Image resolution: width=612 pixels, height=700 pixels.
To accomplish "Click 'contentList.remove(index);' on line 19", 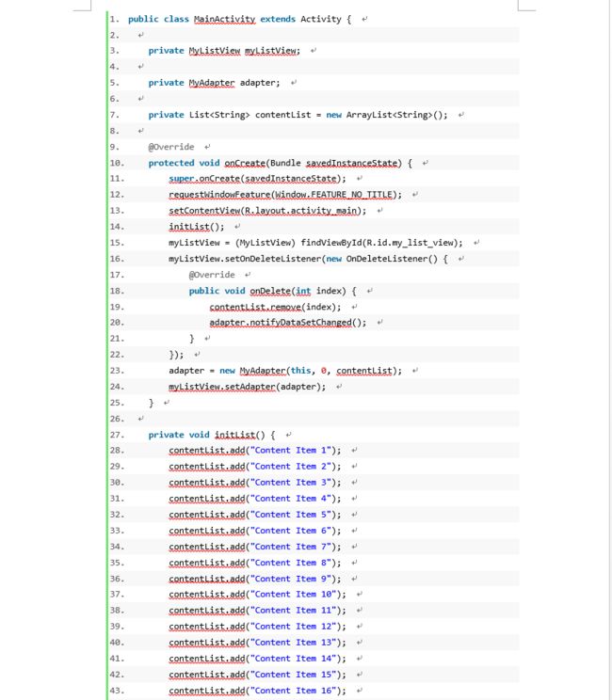I will click(x=275, y=307).
